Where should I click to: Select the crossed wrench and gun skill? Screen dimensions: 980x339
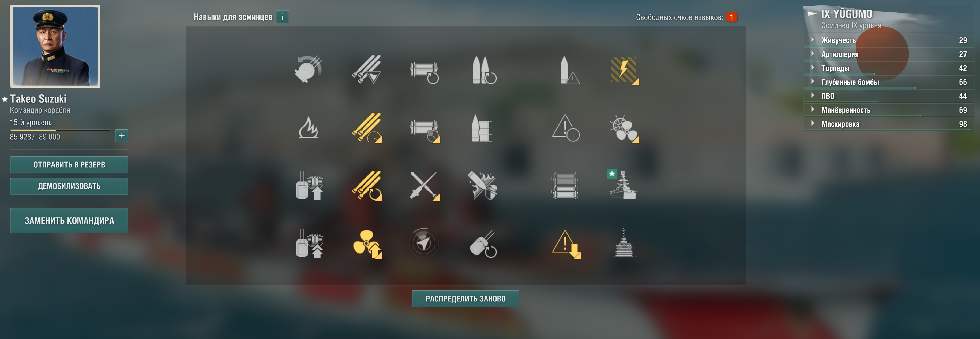click(x=424, y=186)
